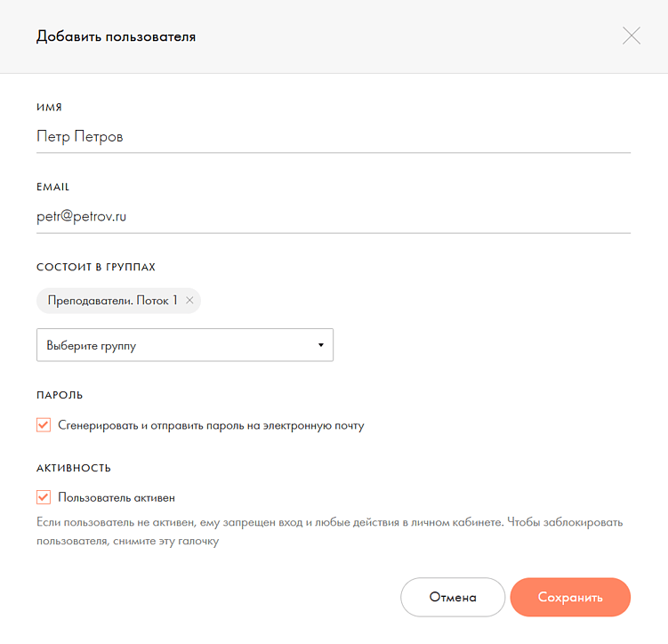Click the help text about blocking the user
Screen dimensions: 668x644
(329, 531)
